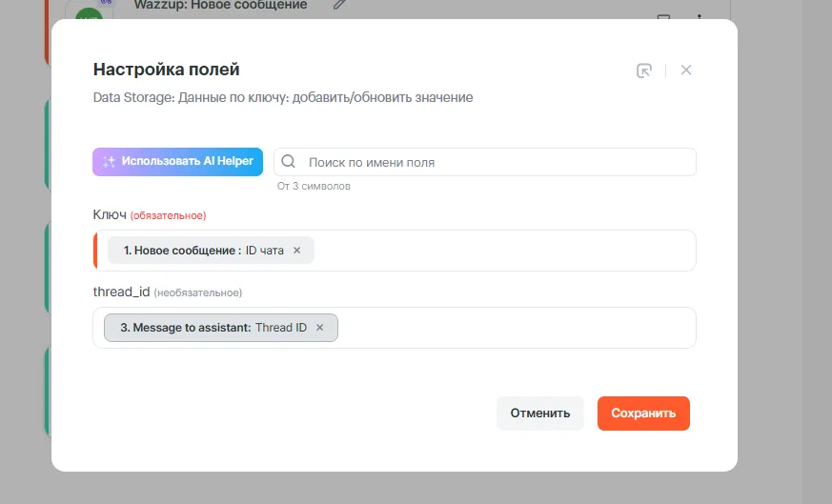The height and width of the screenshot is (504, 832).
Task: Click the sparkle icon on AI Helper button
Action: (x=109, y=162)
